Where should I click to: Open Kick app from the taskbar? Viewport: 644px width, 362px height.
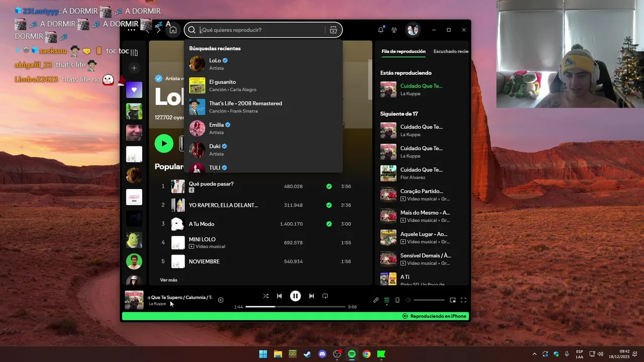(381, 354)
